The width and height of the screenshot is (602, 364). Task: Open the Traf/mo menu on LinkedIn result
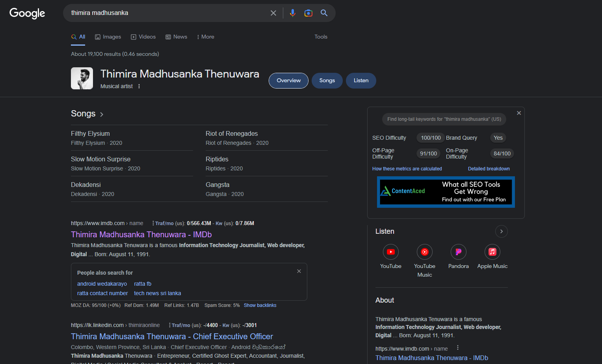tap(169, 325)
